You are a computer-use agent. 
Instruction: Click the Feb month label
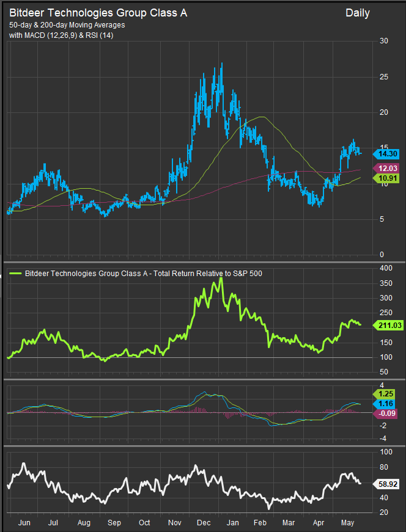pos(260,523)
